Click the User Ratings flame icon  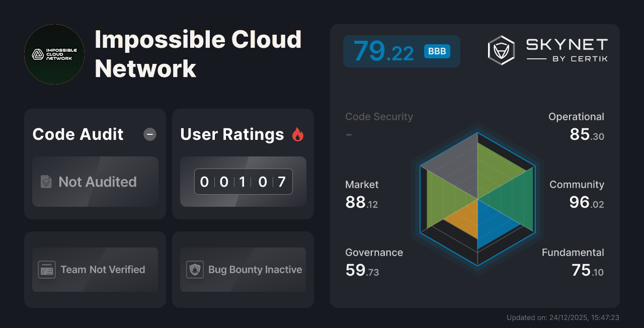[x=298, y=134]
